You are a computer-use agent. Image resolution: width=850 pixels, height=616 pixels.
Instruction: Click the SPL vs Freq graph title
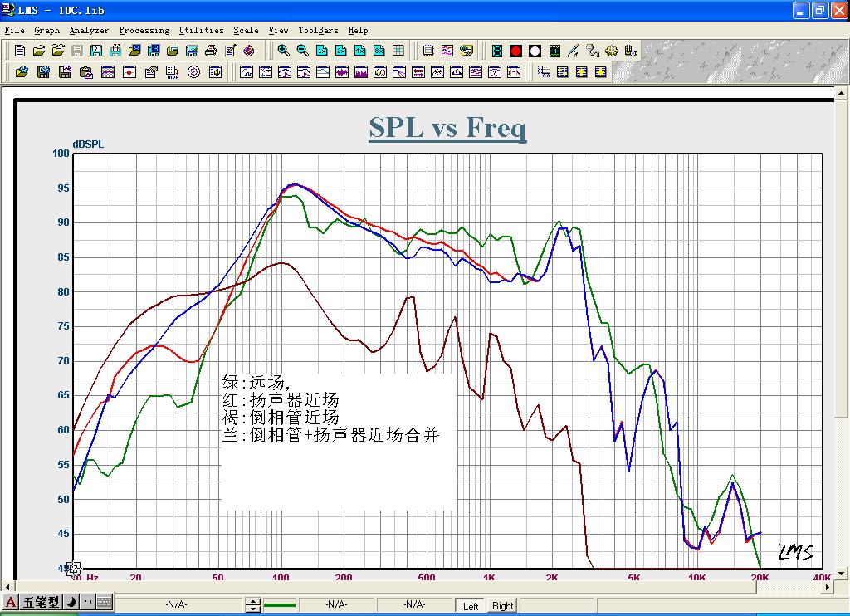click(x=447, y=128)
